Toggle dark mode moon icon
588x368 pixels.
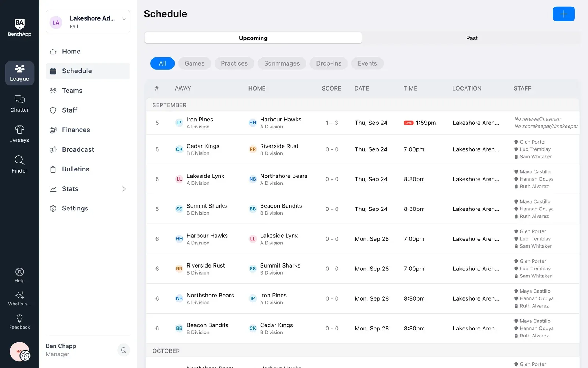coord(123,350)
